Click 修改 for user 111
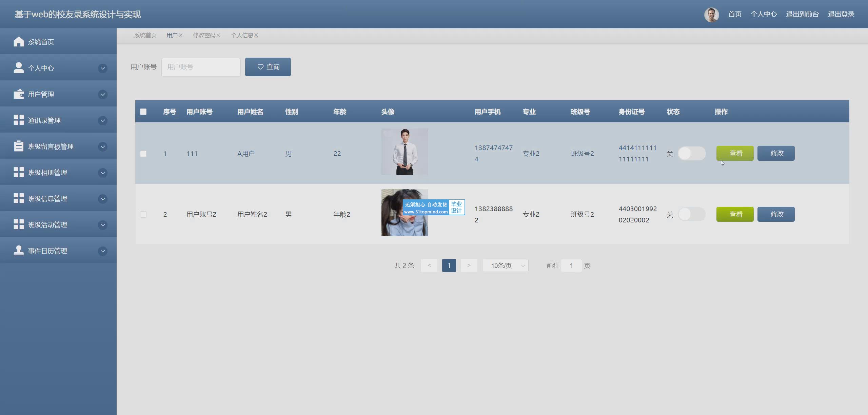This screenshot has width=868, height=415. point(776,153)
